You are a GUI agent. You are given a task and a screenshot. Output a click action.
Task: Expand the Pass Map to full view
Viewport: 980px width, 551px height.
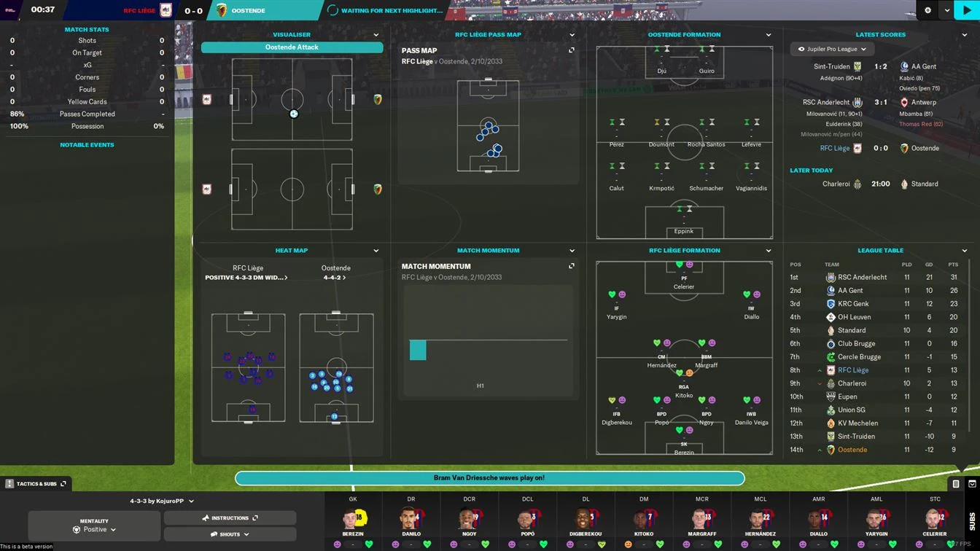click(572, 50)
